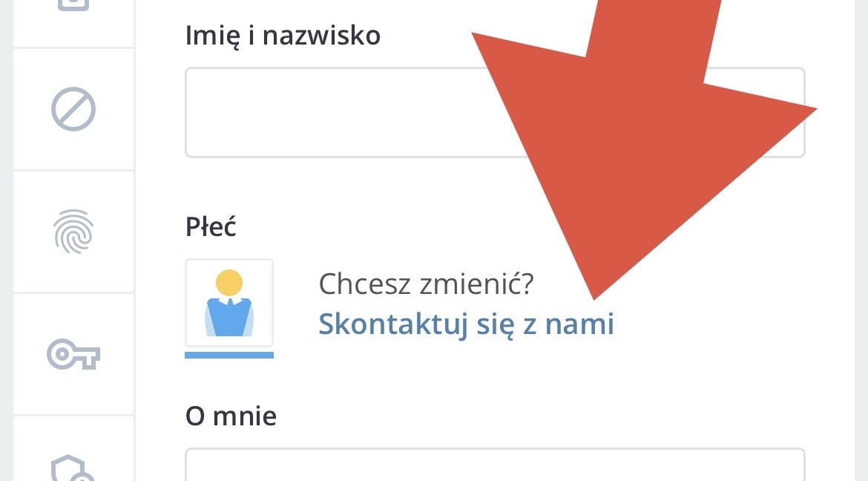Screen dimensions: 868x481
Task: Click the fingerprint icon in the sidebar
Action: [73, 232]
